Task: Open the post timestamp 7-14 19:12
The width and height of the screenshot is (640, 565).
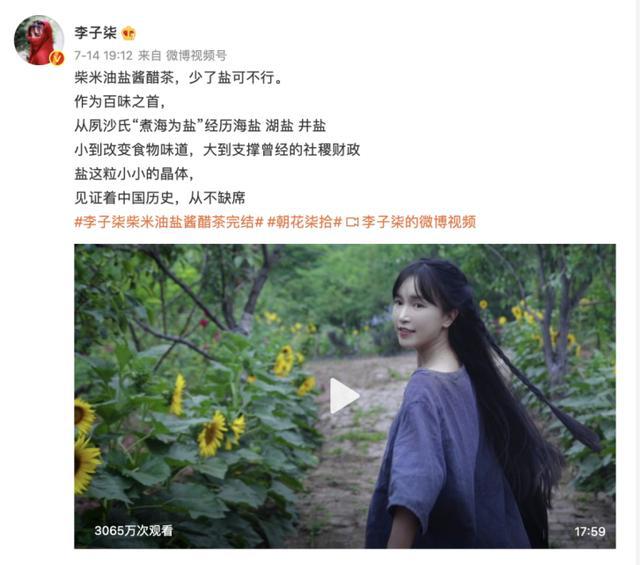Action: coord(103,56)
